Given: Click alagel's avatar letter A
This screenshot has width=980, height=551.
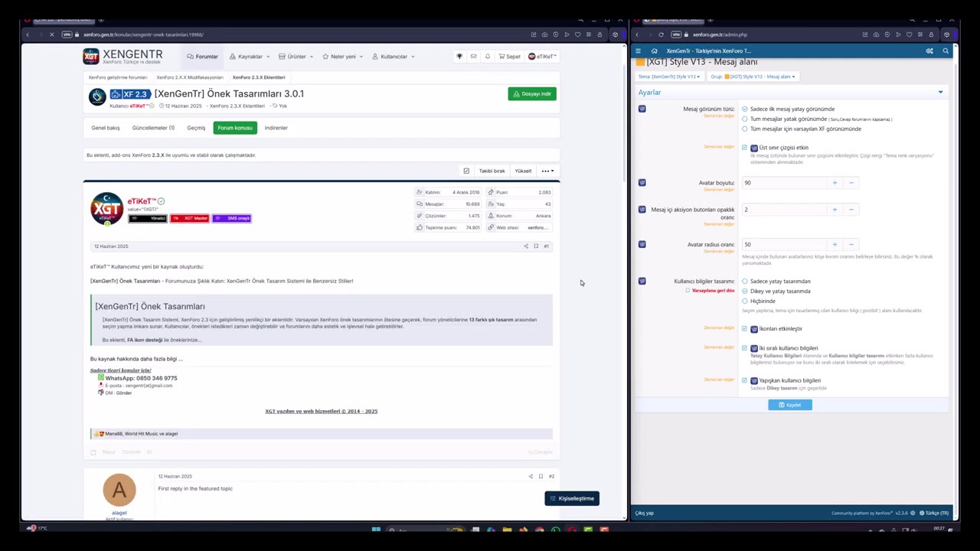Looking at the screenshot, I should pos(119,490).
